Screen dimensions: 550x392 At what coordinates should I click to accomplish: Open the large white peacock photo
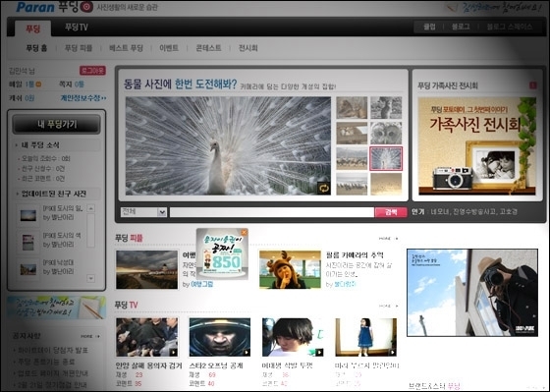[228, 145]
